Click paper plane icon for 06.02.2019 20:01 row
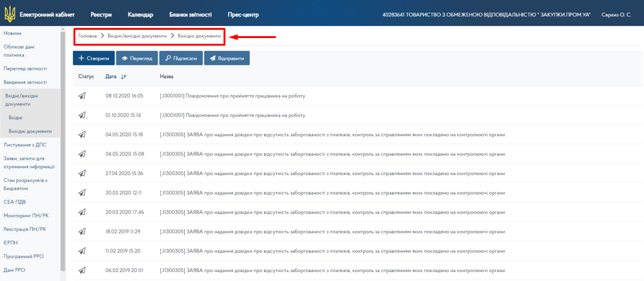Viewport: 644px width, 281px height. point(82,270)
